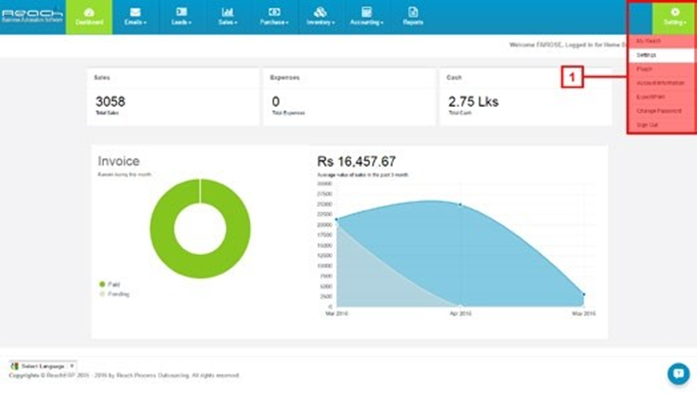Click the Purchase money icon
Viewport: 697px width, 393px height.
[x=274, y=12]
